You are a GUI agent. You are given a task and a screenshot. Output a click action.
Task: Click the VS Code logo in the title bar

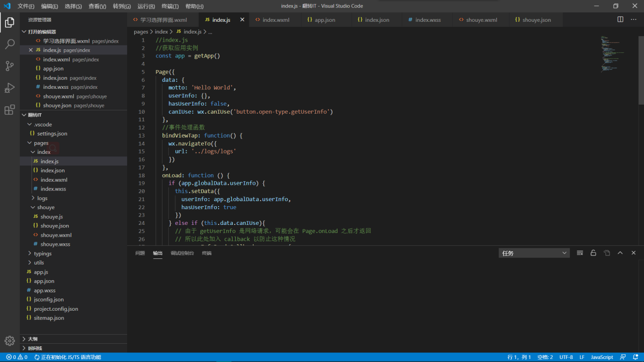pos(7,6)
